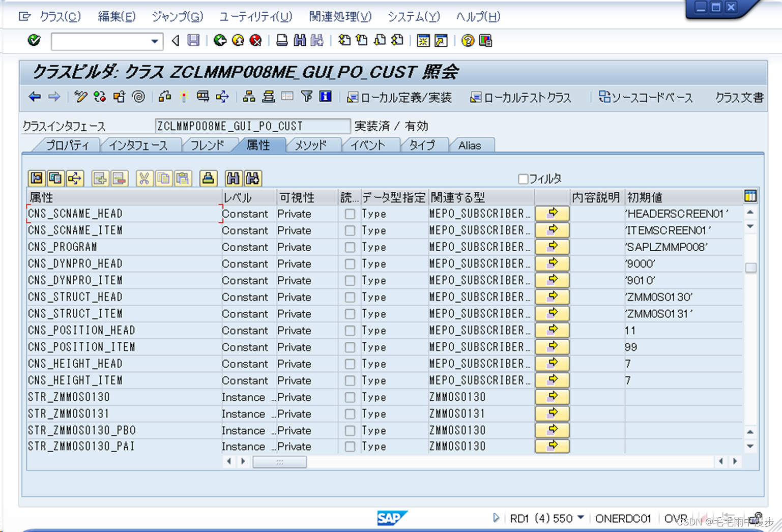Switch to the メソッド tab
The image size is (782, 532).
point(311,145)
